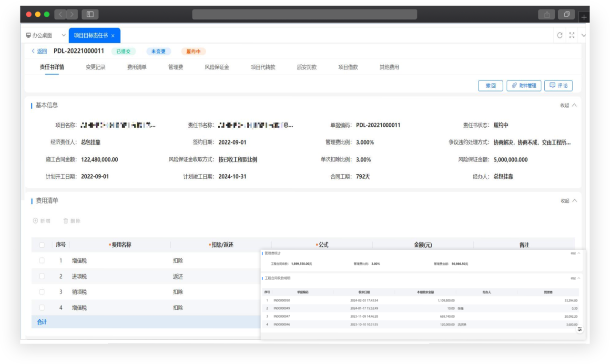The width and height of the screenshot is (610, 364).
Task: Check the row 4 增值税 checkbox
Action: [x=42, y=308]
